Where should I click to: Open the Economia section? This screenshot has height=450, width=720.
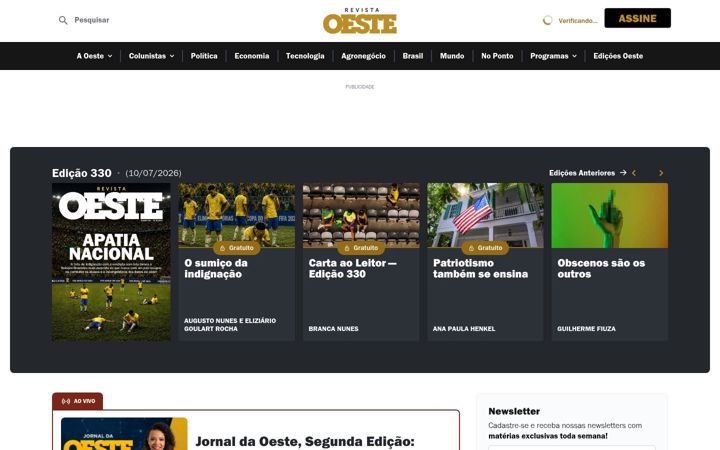(252, 56)
